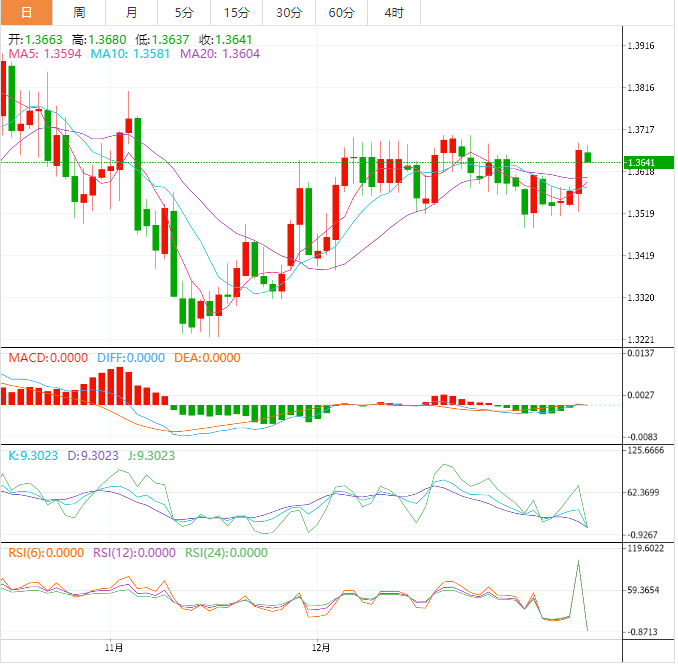The height and width of the screenshot is (668, 678).
Task: Click the 1.3916 price axis label
Action: click(641, 46)
